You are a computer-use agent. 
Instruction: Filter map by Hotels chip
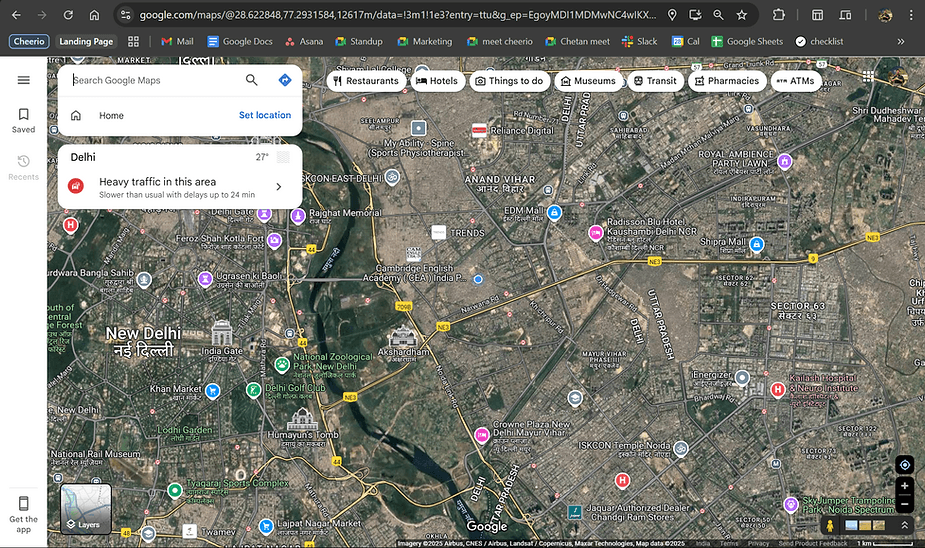pyautogui.click(x=437, y=81)
